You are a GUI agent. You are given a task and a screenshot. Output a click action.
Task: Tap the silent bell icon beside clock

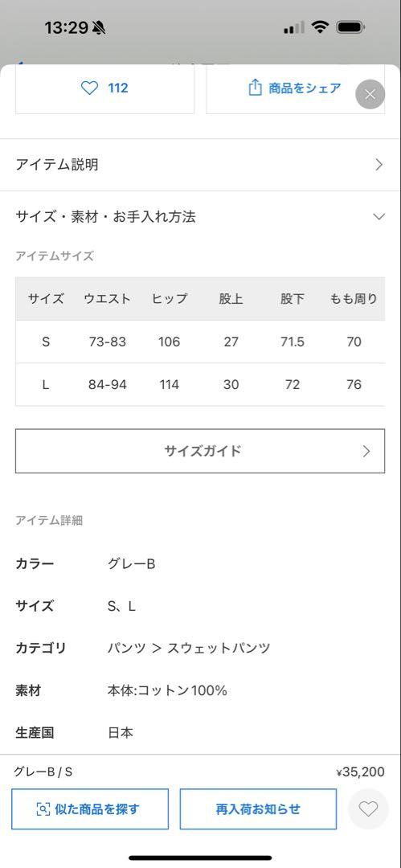99,27
